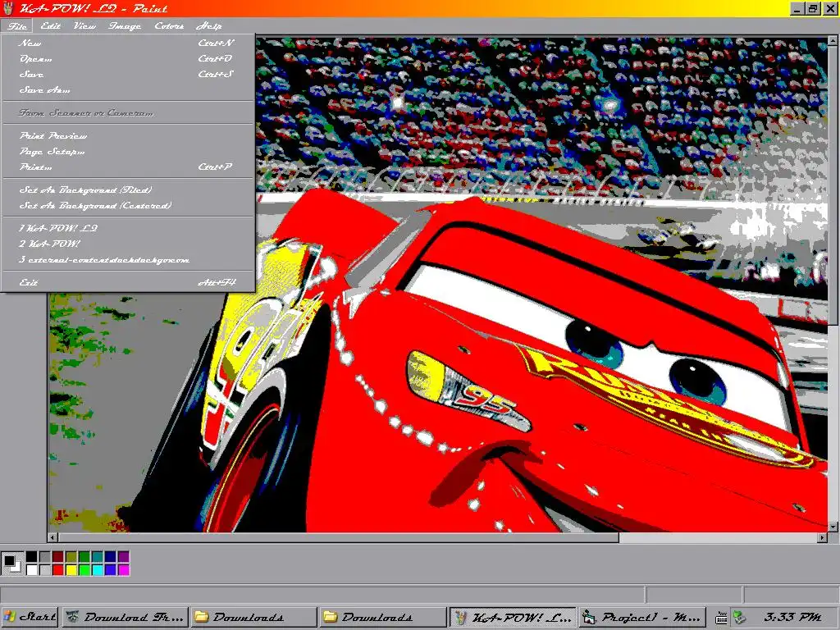Pick the bright red color swatch
Viewport: 840px width, 630px height.
click(x=58, y=569)
